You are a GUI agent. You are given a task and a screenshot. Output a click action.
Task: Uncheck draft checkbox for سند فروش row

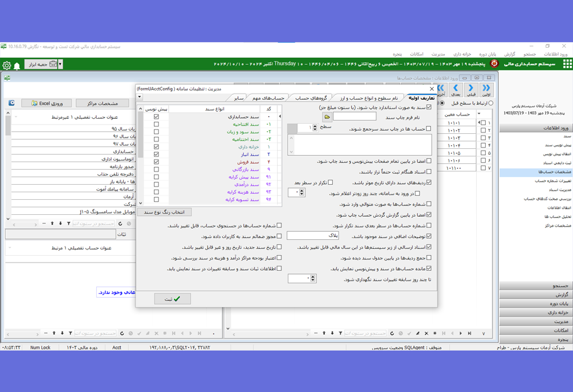pyautogui.click(x=156, y=162)
